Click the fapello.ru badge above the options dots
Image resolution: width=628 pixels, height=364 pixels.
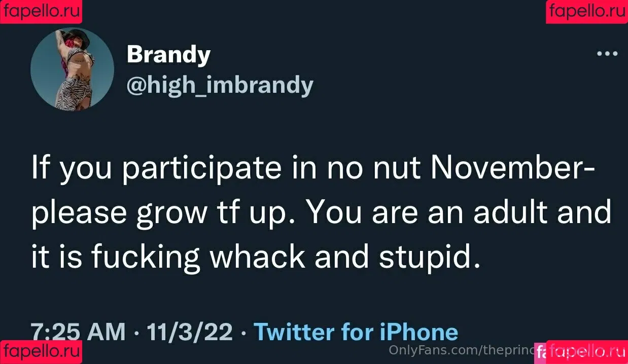tap(587, 12)
